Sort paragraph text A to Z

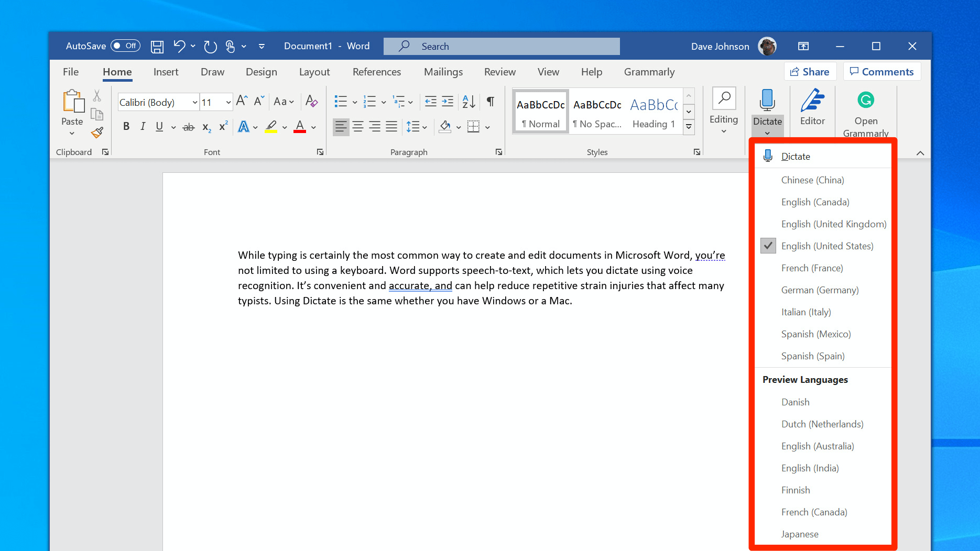pyautogui.click(x=469, y=101)
